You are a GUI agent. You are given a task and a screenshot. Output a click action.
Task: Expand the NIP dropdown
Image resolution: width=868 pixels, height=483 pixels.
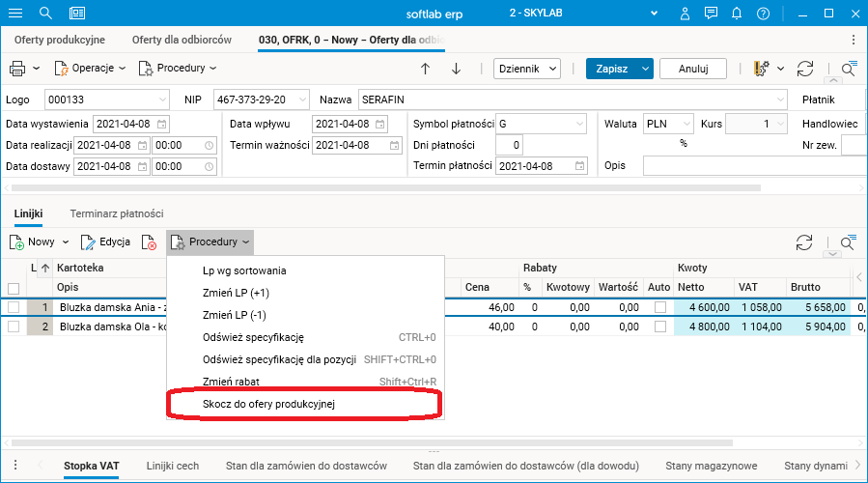[302, 99]
